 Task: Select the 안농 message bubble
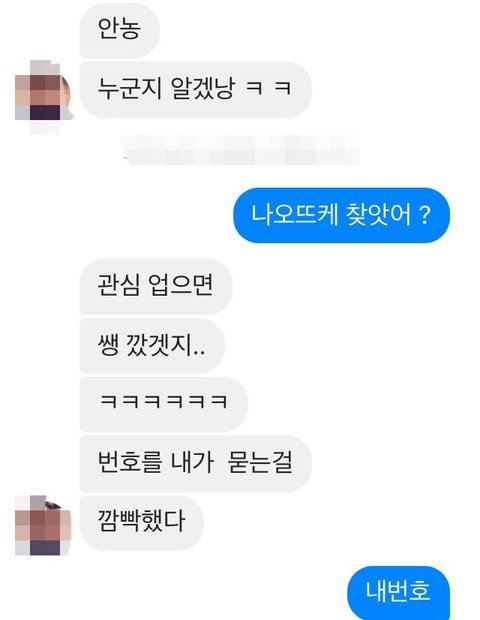[x=119, y=30]
